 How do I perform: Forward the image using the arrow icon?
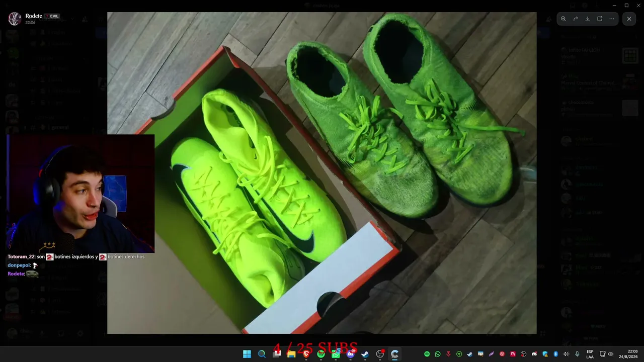576,19
